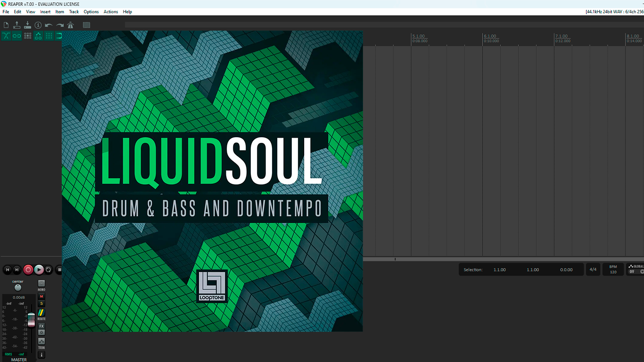644x362 pixels.
Task: Click the dotted marquee selection toolbar icon
Action: coord(86,25)
